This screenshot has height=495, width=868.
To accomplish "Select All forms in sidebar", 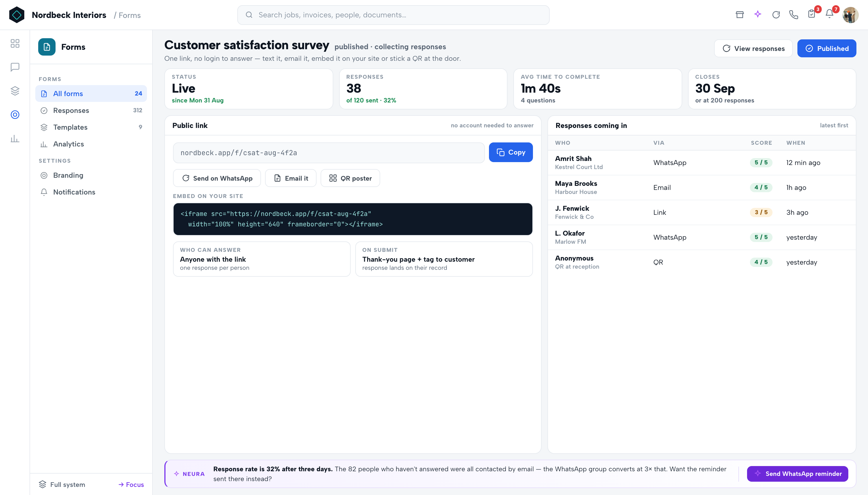I will coord(91,93).
